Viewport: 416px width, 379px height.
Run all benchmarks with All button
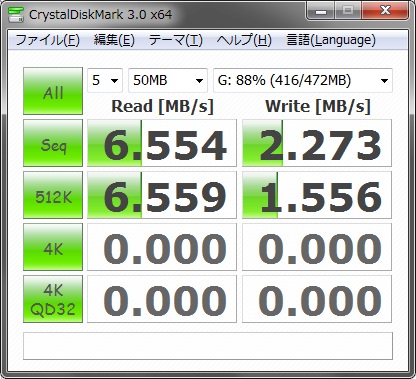tap(53, 91)
